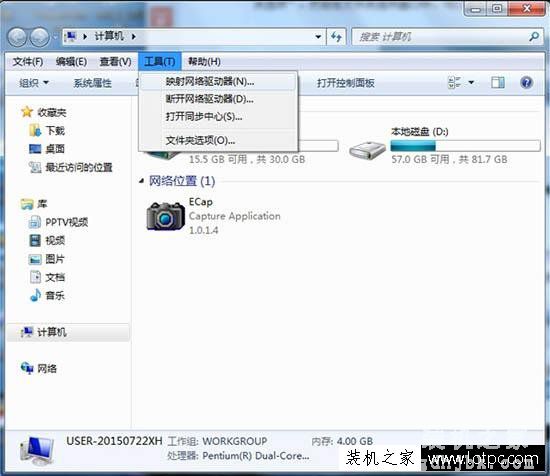Click 最近访问的位置 label in sidebar
This screenshot has height=476, width=550.
[x=79, y=167]
